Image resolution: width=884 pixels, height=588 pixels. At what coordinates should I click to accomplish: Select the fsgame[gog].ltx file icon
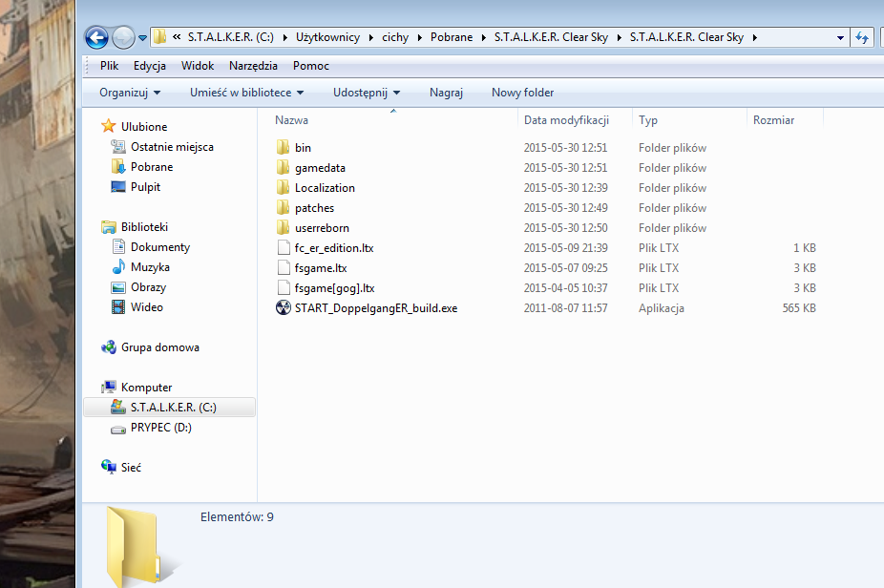[284, 287]
